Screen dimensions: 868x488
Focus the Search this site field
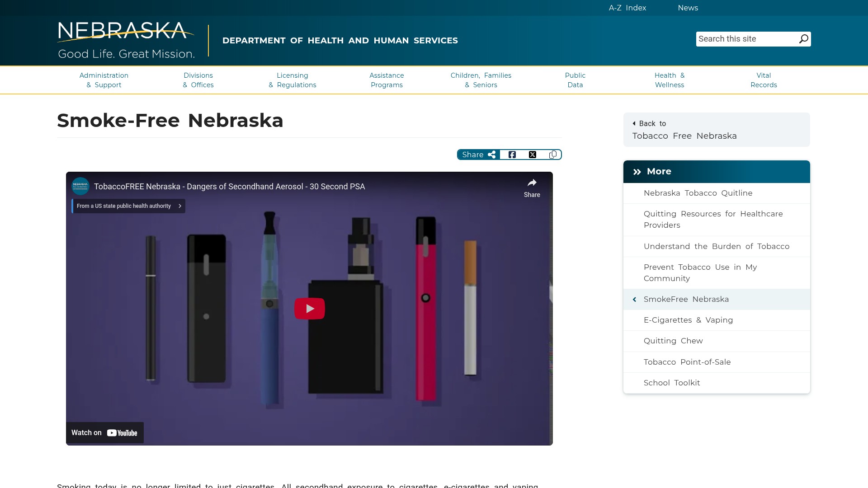pos(747,39)
